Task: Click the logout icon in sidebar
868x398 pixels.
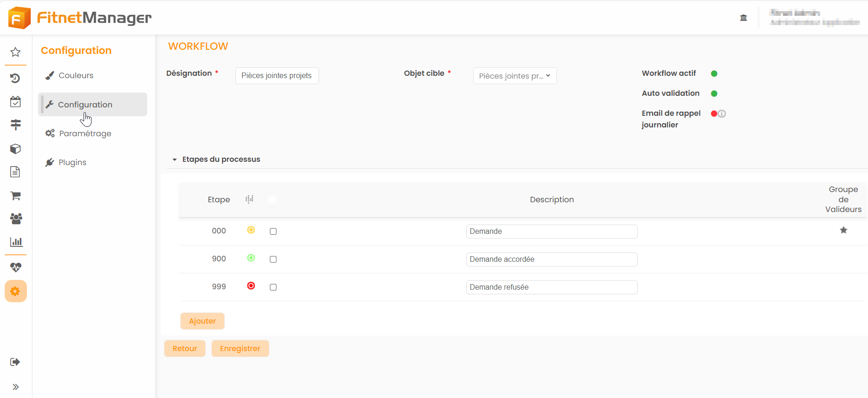Action: (15, 362)
